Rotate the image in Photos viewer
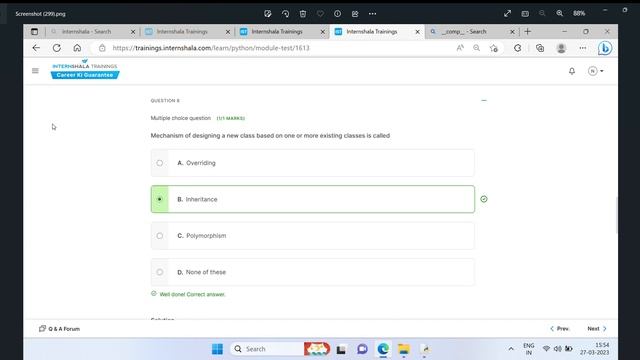The height and width of the screenshot is (360, 640). (x=285, y=13)
